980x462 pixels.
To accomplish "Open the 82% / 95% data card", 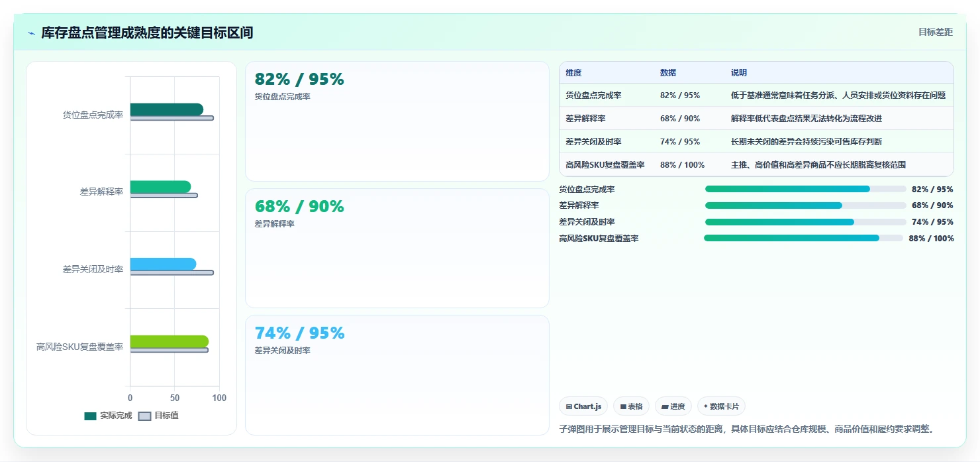I will (x=397, y=121).
